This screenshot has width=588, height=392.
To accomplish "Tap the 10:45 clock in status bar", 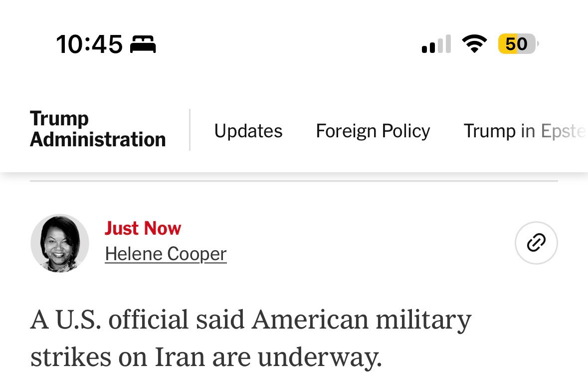I will (x=89, y=44).
